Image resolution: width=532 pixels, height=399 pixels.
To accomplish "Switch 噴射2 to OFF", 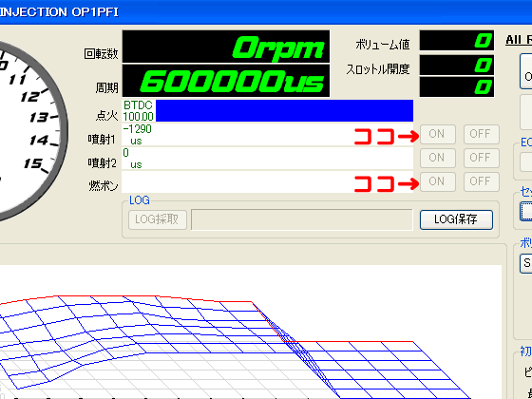I will tap(481, 158).
